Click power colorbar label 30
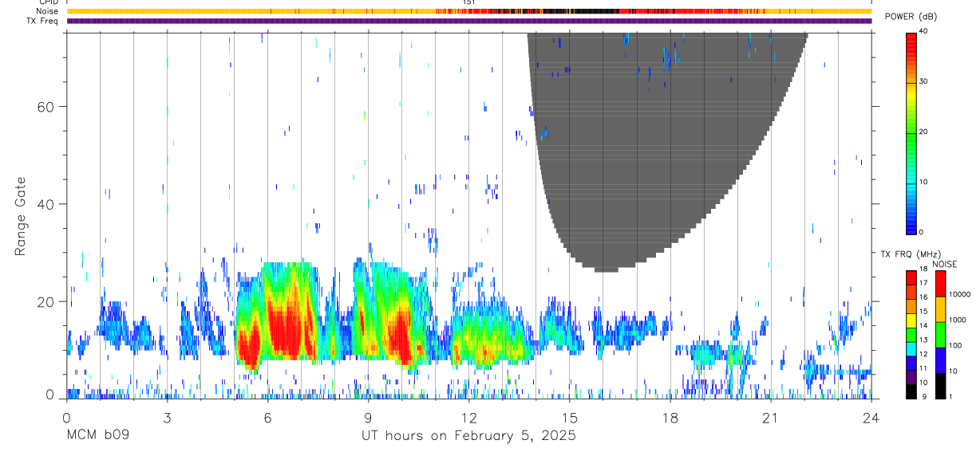Viewport: 980px width, 452px height. (x=923, y=81)
